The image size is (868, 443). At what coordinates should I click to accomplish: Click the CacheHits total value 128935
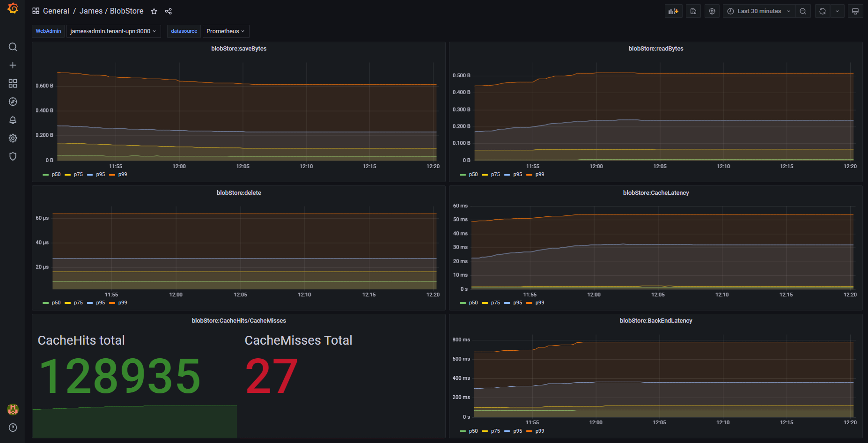click(120, 376)
